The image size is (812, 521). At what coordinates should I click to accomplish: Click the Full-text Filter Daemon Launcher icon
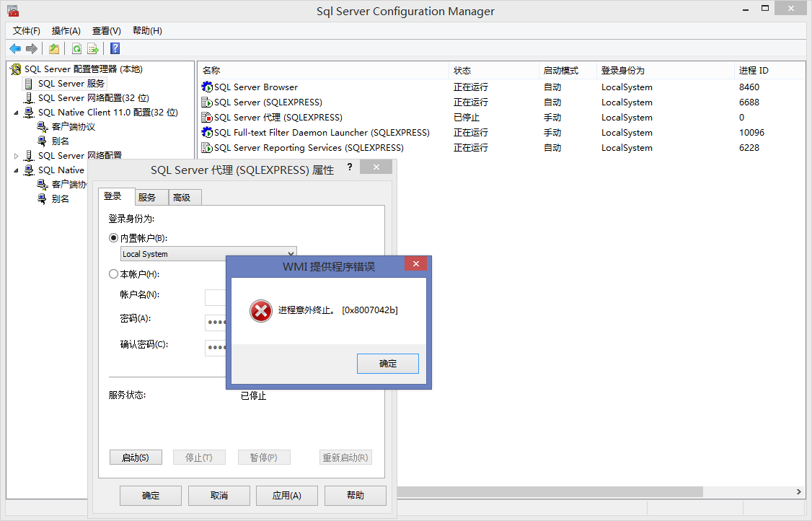coord(207,132)
